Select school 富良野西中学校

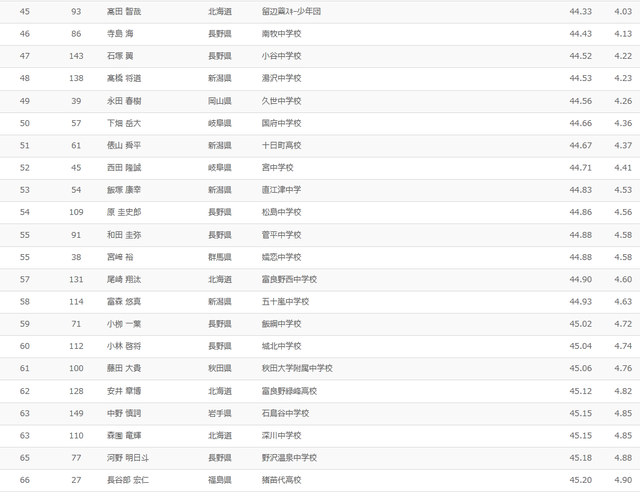click(289, 279)
